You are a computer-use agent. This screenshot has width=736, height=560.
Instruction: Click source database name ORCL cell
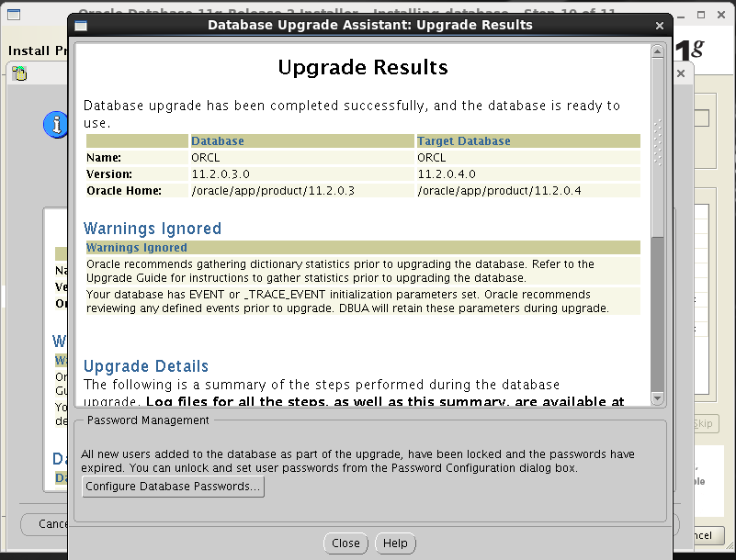click(x=301, y=158)
